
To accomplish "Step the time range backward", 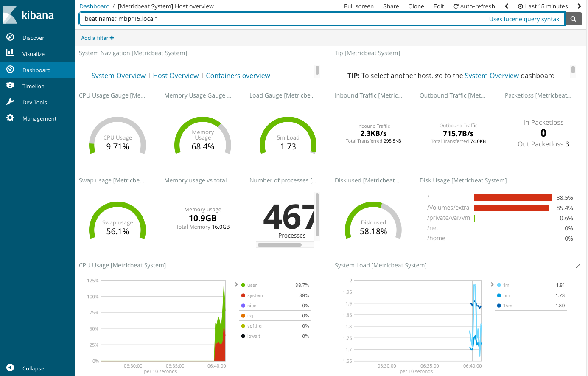I will coord(507,6).
